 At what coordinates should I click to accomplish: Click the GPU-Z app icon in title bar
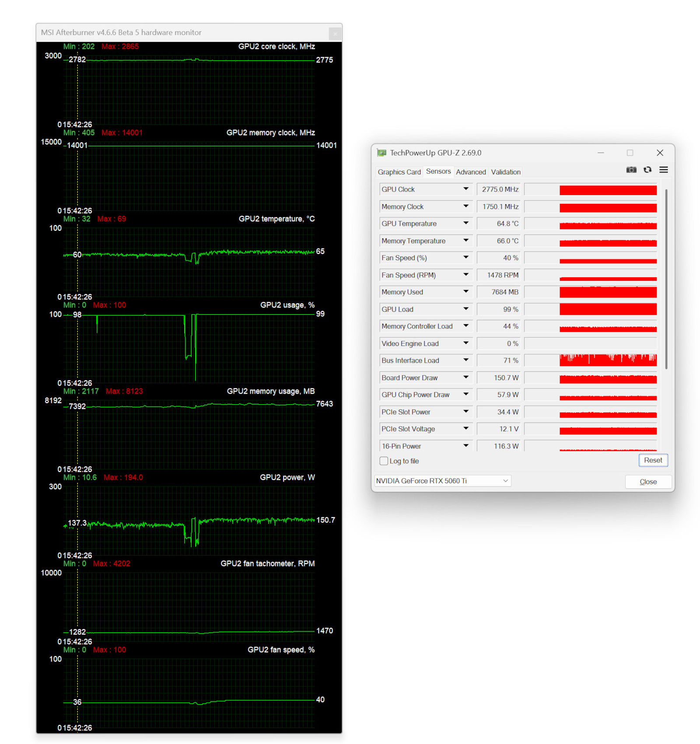[x=381, y=153]
